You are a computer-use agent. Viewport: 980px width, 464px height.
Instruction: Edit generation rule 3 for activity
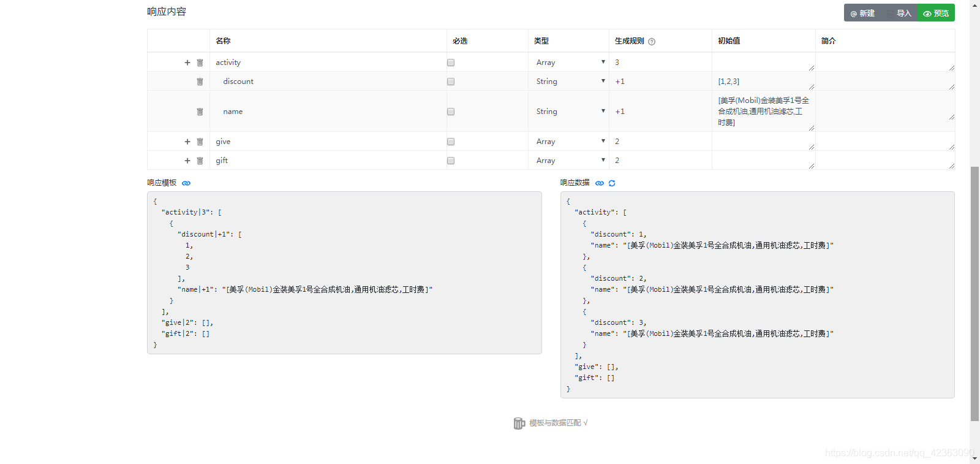(660, 63)
